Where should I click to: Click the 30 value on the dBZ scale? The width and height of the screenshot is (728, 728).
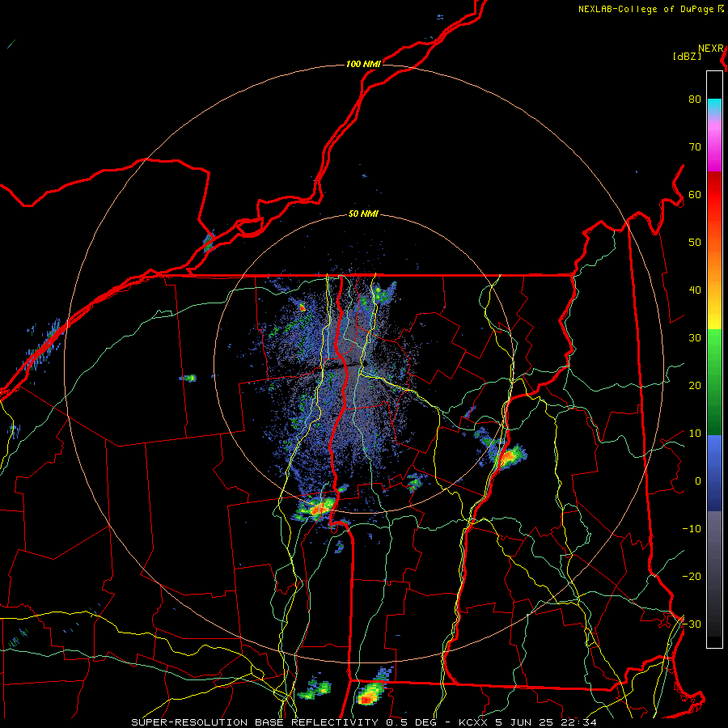pyautogui.click(x=695, y=338)
